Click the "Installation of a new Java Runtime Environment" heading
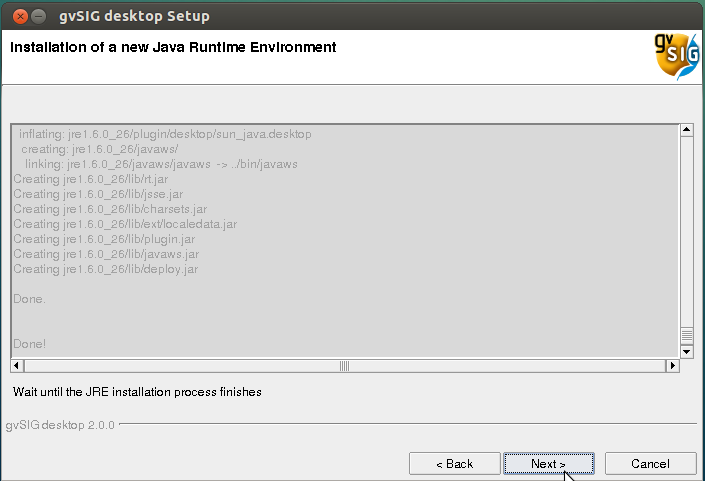 click(173, 47)
